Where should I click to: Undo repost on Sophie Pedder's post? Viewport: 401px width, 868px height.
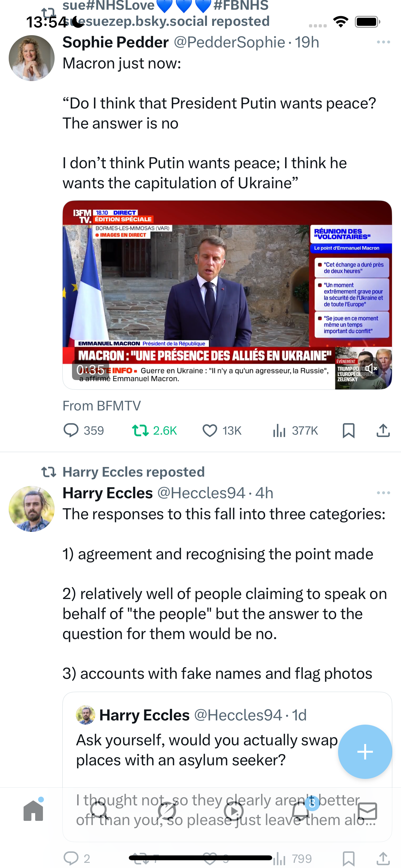pos(140,430)
